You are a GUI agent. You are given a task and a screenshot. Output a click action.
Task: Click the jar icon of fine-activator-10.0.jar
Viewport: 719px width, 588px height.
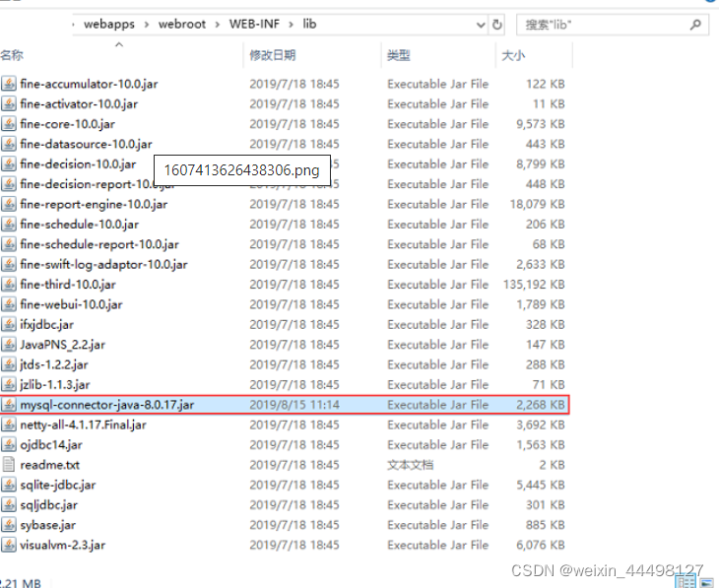pyautogui.click(x=8, y=104)
